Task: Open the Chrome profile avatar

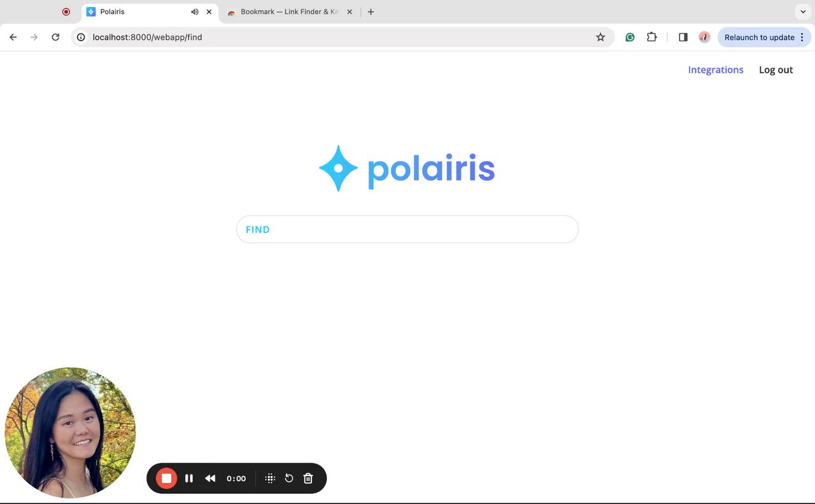Action: [704, 37]
